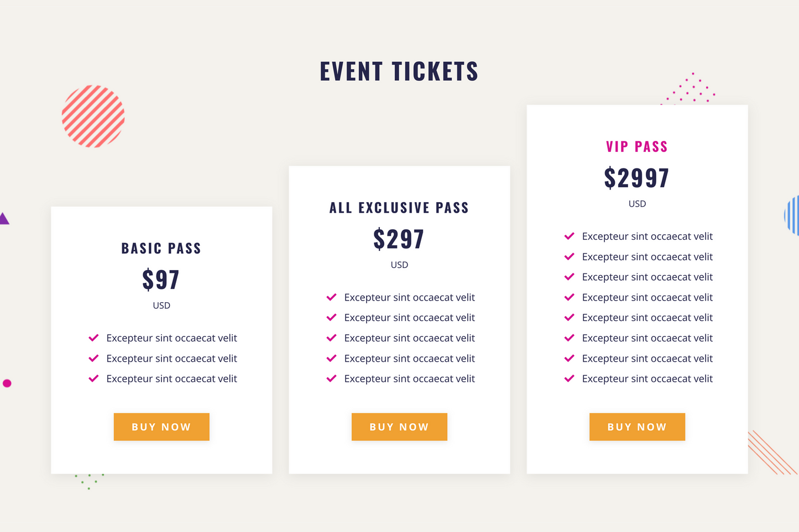Click the small pink dot at left edge
This screenshot has height=532, width=799.
[x=7, y=383]
